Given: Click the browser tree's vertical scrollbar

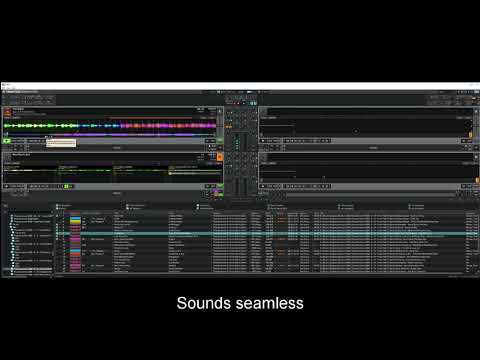Looking at the screenshot, I should [53, 243].
